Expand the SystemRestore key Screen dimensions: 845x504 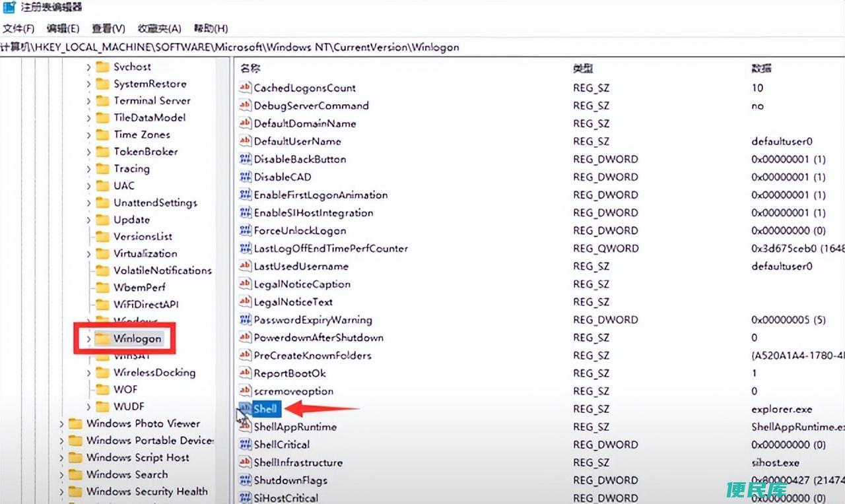coord(89,84)
